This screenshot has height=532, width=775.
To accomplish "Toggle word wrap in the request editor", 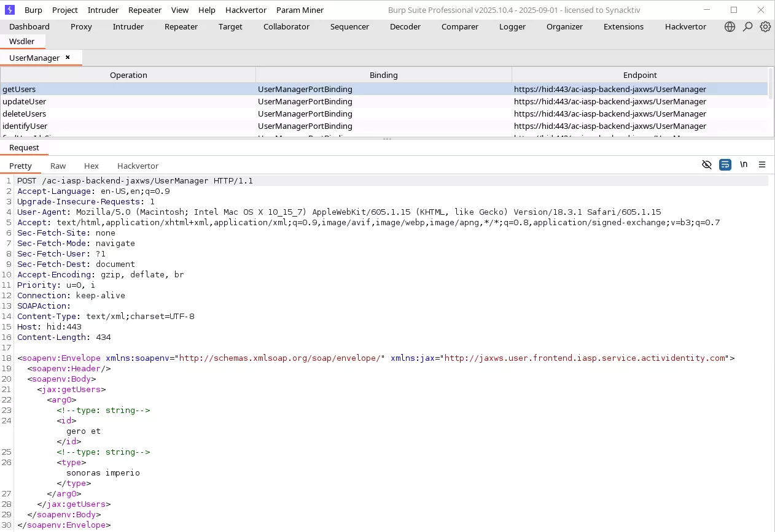I will 725,164.
